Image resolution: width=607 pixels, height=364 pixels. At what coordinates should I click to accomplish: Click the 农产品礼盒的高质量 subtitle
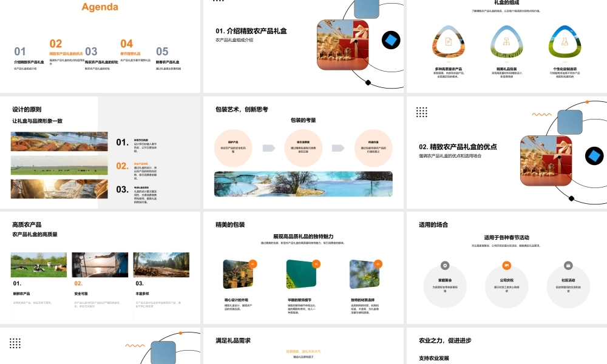tap(35, 234)
